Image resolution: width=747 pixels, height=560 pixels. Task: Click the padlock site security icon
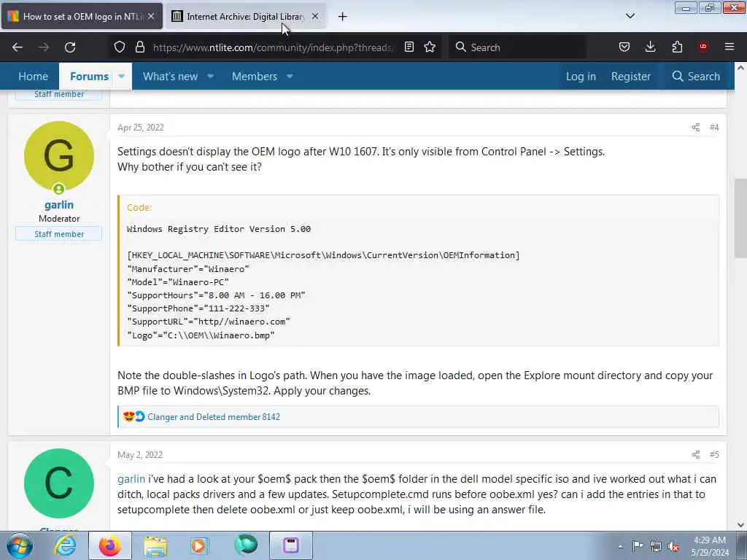(x=139, y=47)
